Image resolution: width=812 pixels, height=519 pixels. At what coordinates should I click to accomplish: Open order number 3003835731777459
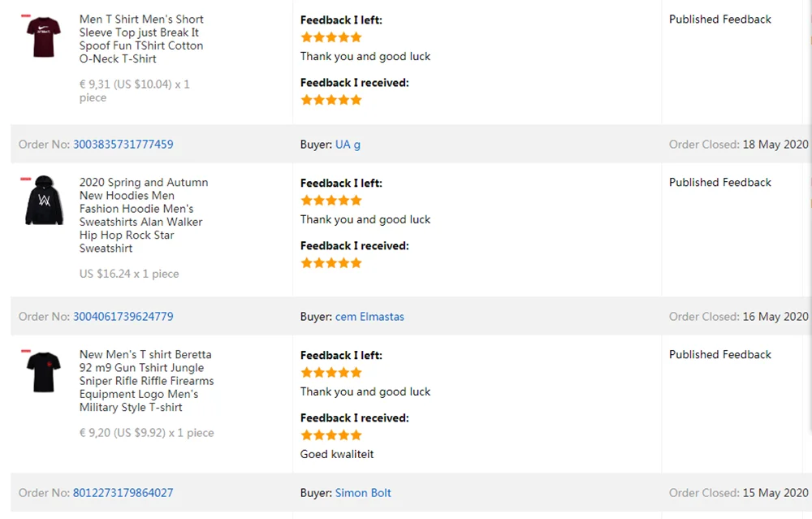click(x=123, y=144)
